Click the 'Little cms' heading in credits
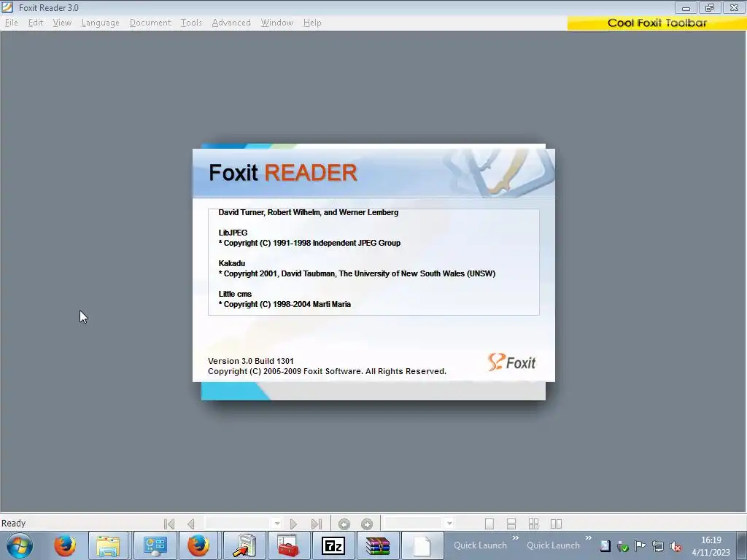 [x=235, y=294]
